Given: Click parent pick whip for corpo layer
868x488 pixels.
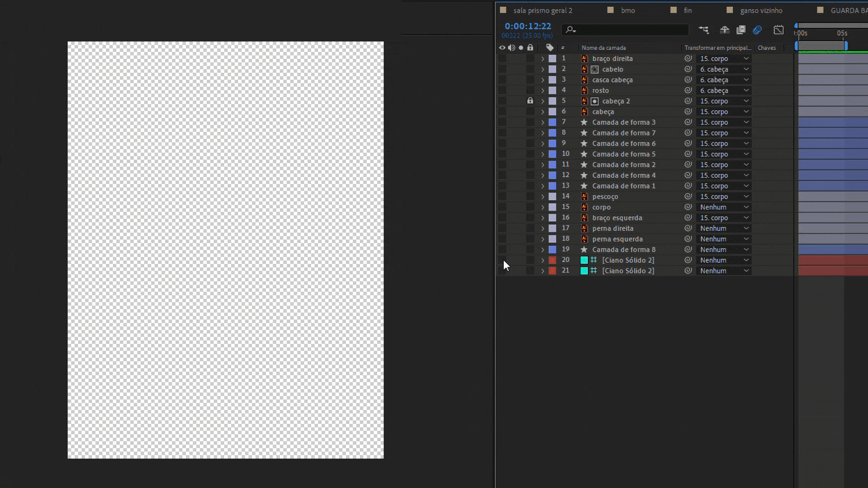Looking at the screenshot, I should (x=688, y=207).
